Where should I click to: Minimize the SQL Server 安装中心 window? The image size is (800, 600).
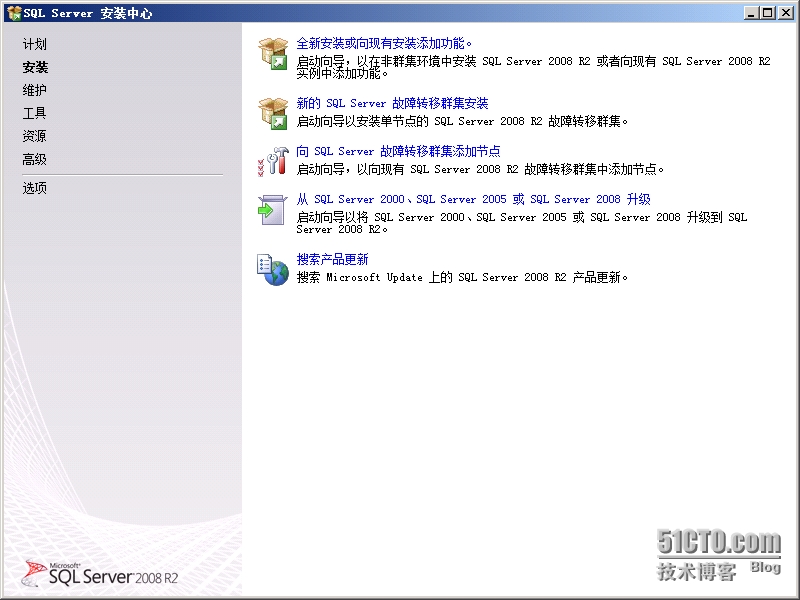751,13
